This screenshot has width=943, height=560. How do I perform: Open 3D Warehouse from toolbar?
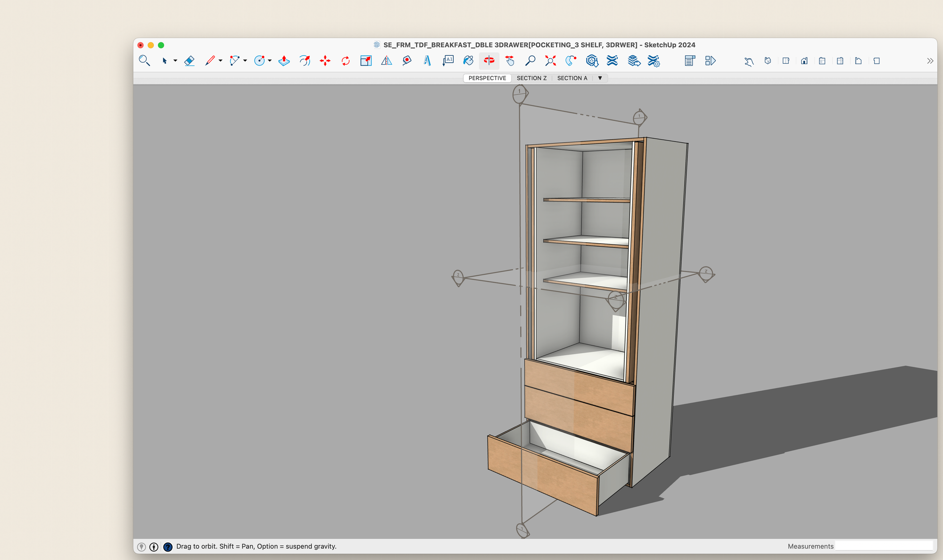click(x=592, y=61)
